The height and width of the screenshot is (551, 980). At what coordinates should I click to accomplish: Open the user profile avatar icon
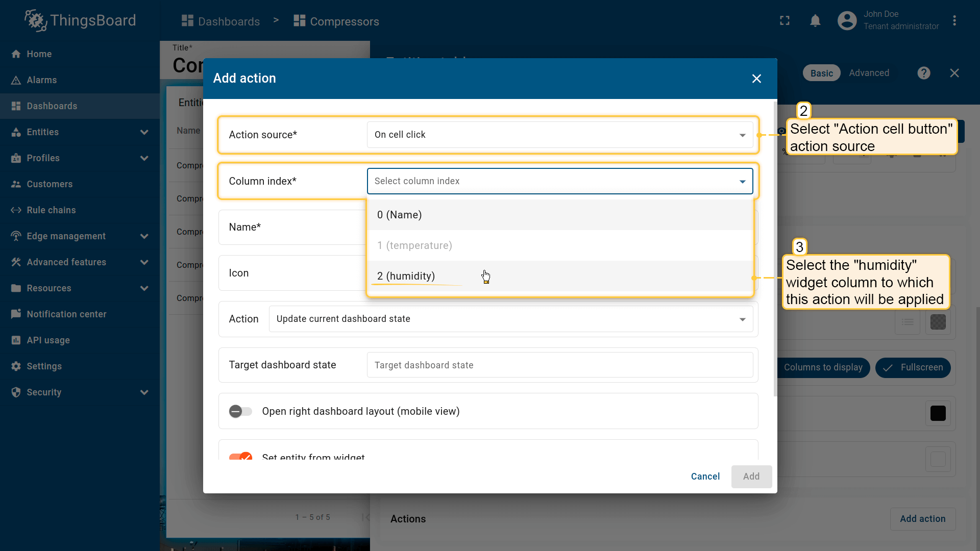(847, 21)
